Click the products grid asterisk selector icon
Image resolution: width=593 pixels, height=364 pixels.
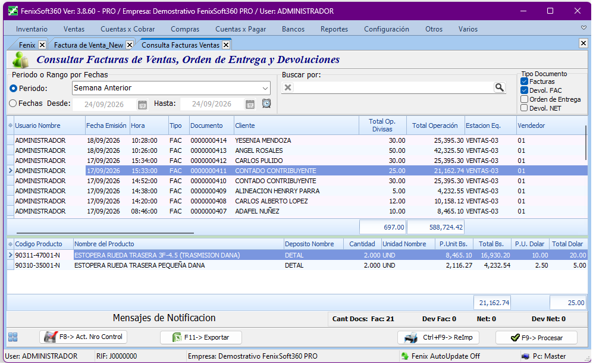[x=10, y=244]
